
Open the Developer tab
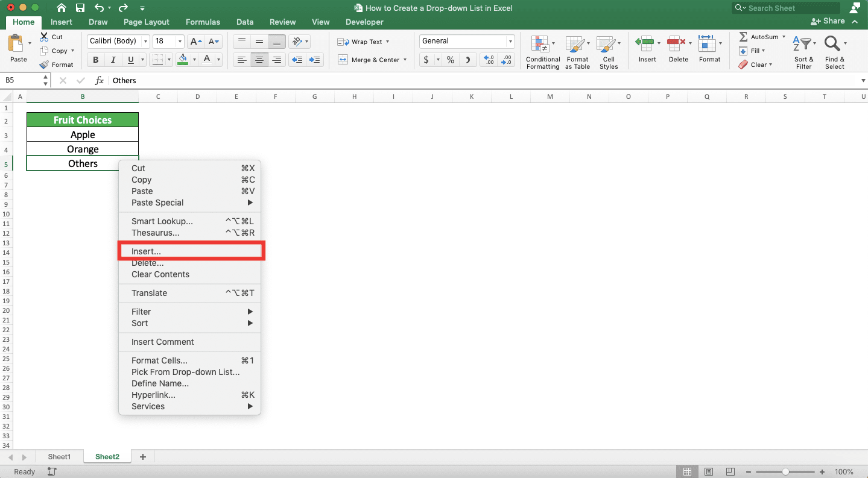point(364,22)
